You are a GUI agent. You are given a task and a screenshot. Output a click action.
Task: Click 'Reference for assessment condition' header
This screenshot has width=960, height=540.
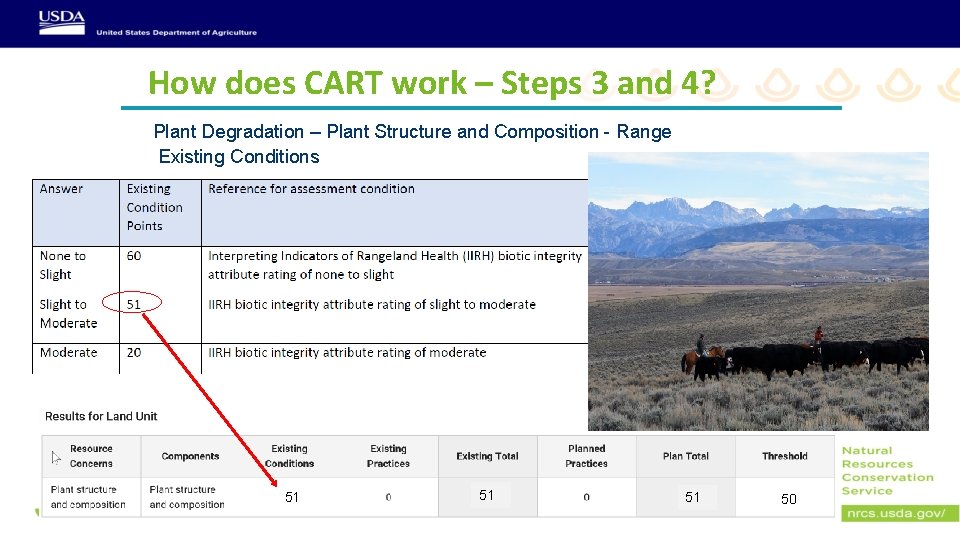pos(311,189)
